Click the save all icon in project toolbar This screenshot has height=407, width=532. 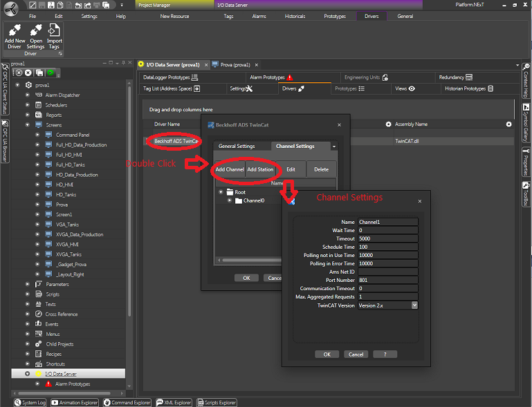39,73
